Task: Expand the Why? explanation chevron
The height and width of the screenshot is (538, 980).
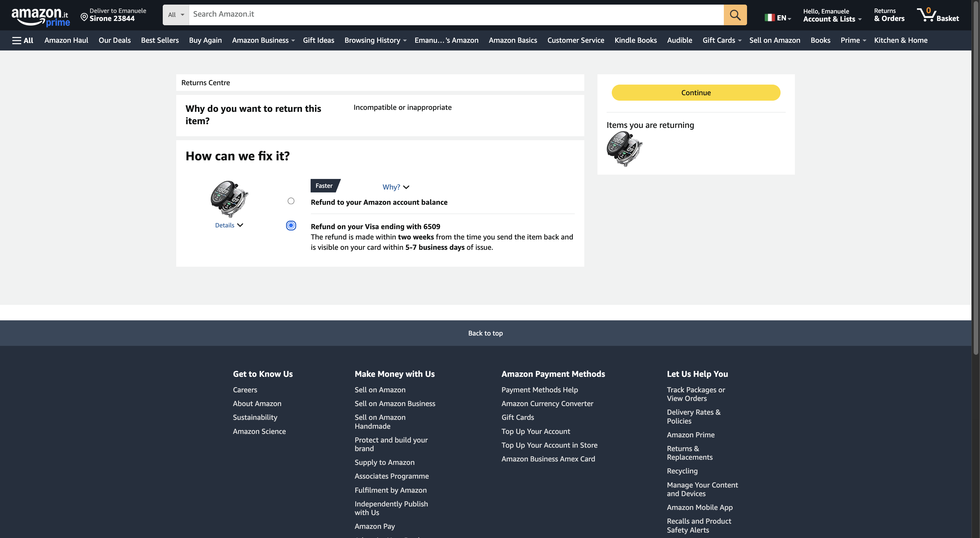Action: (406, 187)
